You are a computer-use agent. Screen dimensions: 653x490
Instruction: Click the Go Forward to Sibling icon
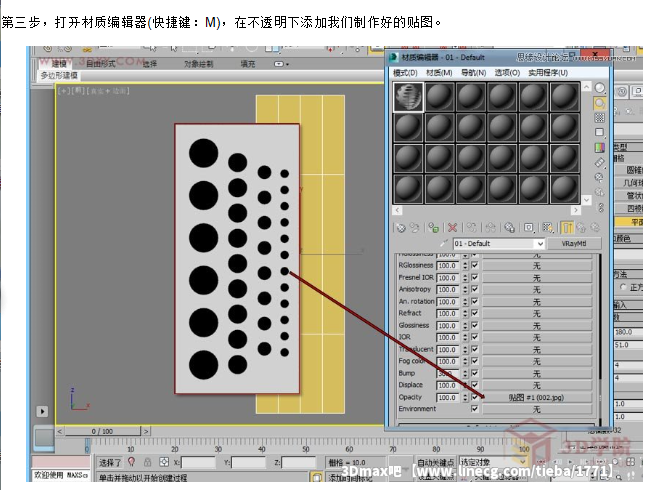[x=595, y=228]
